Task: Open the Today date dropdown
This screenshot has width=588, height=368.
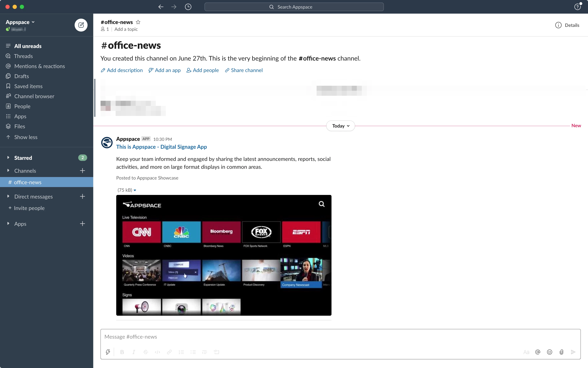Action: pos(340,126)
